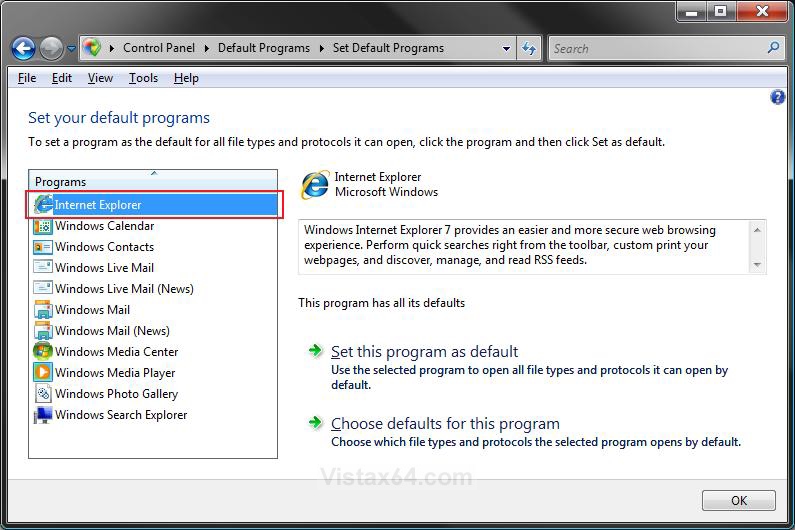This screenshot has height=530, width=795.
Task: Maximize the Set Default Programs window
Action: (x=720, y=11)
